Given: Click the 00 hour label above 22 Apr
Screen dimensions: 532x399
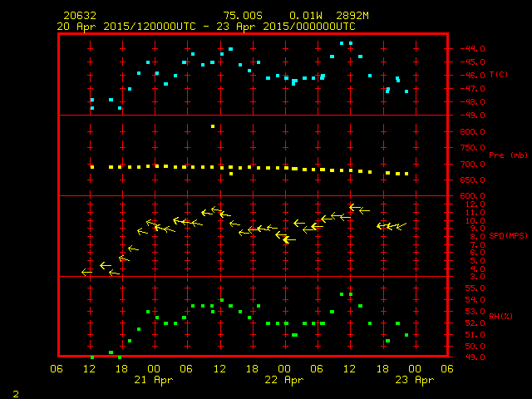Looking at the screenshot, I should coord(284,369).
